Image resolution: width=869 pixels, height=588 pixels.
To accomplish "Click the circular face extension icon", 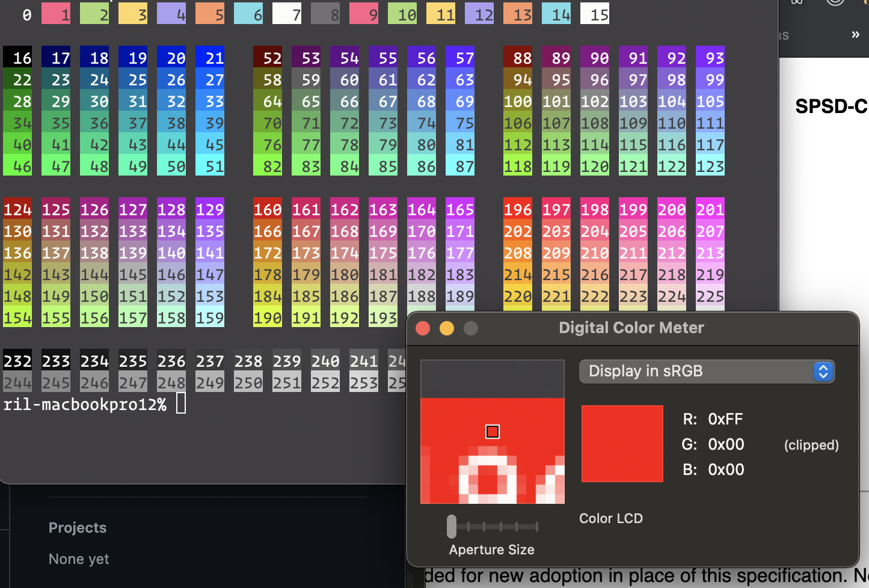I will coord(835,3).
